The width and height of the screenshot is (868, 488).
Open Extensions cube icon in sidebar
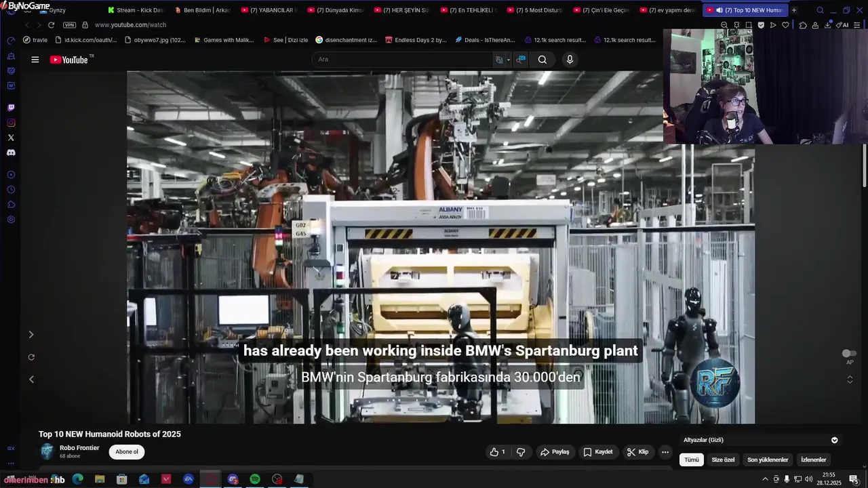[11, 205]
